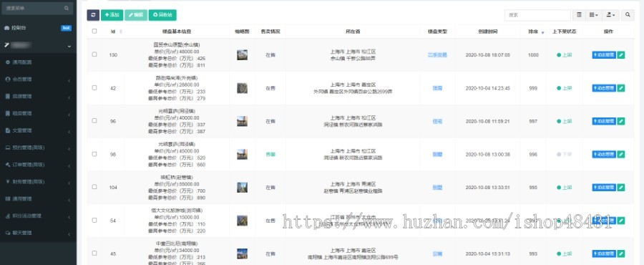Click blue 动态管理 button for row 96
Viewport: 644px width, 265px height.
[604, 121]
